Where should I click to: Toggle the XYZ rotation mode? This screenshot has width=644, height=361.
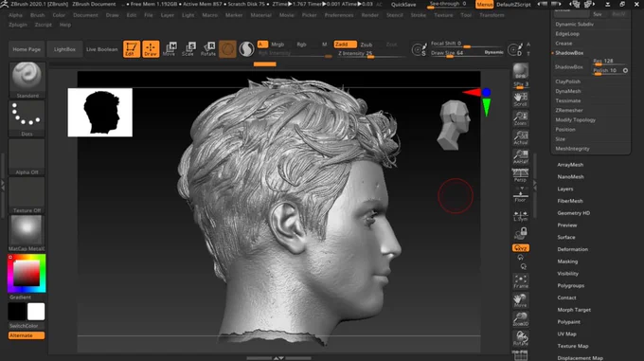(520, 247)
